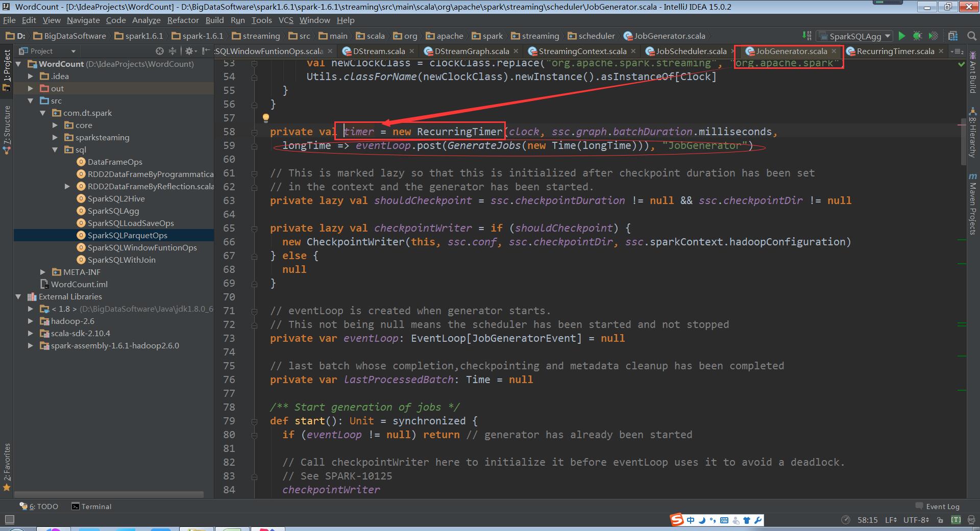The image size is (980, 531).
Task: Switch to DStreamGraph.scala tab
Action: (471, 51)
